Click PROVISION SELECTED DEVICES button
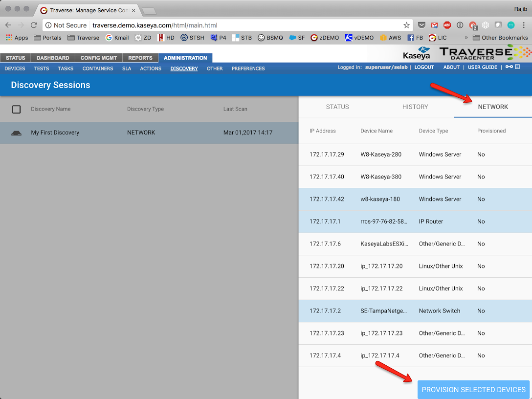 click(473, 390)
